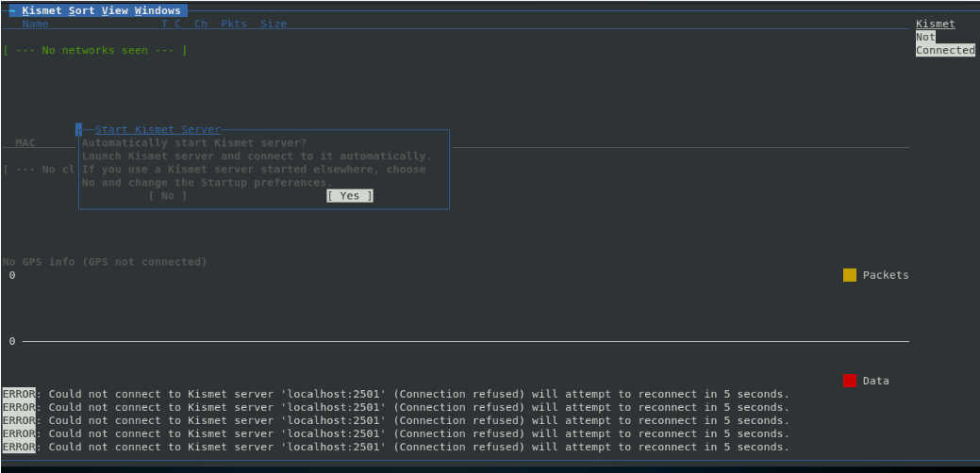This screenshot has width=980, height=473.
Task: Click the Pkts column header
Action: tap(234, 24)
